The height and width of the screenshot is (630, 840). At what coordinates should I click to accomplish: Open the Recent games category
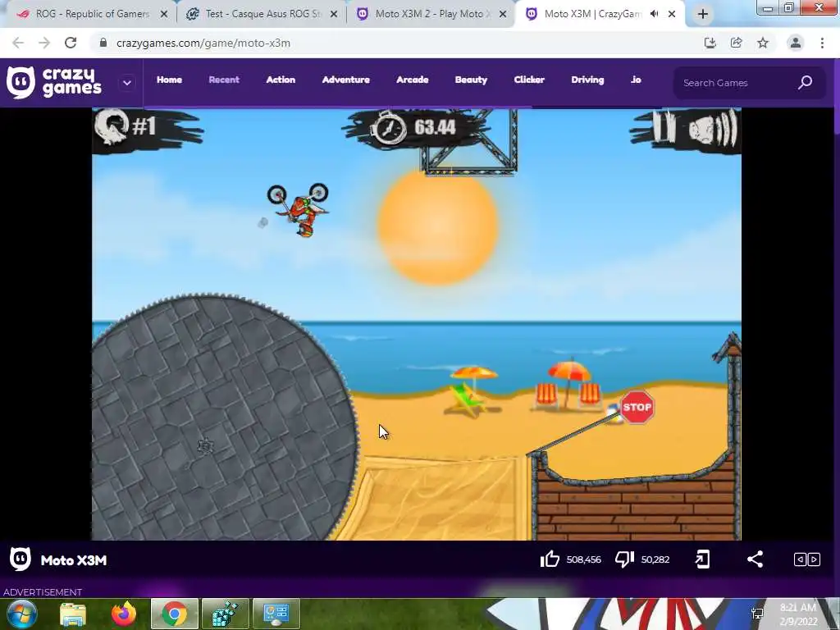pos(224,80)
